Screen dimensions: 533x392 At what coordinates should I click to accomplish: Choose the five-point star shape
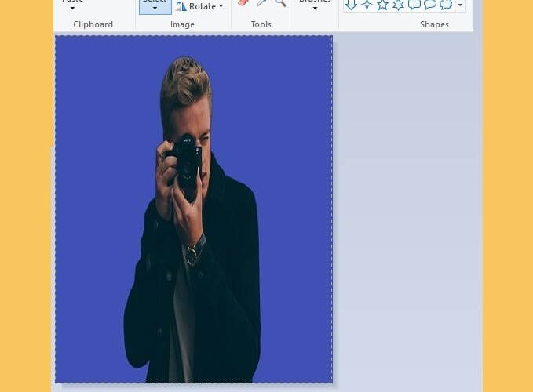point(382,5)
